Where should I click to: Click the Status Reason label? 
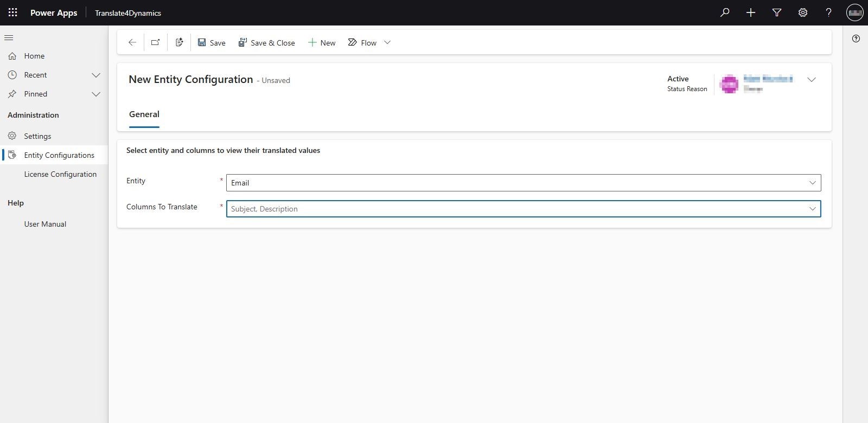(687, 89)
